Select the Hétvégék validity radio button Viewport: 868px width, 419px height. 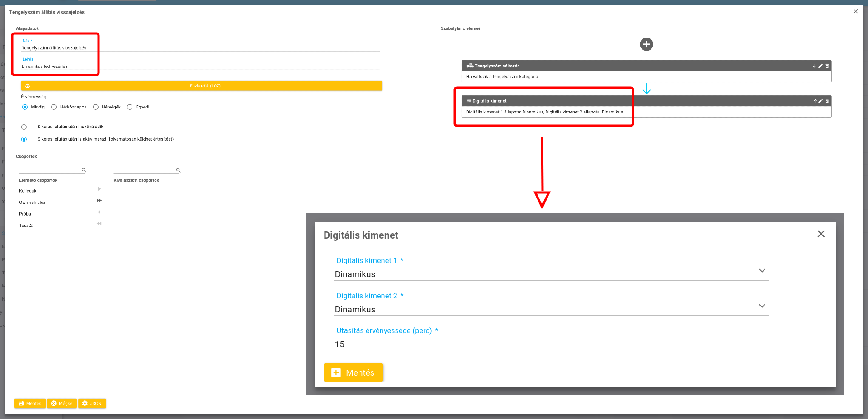(x=95, y=107)
